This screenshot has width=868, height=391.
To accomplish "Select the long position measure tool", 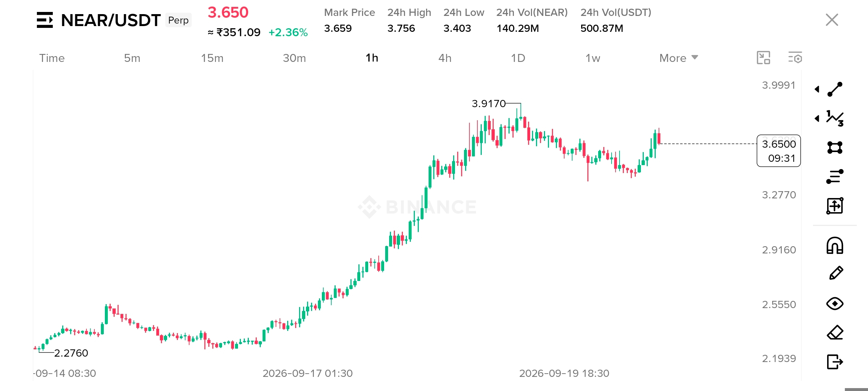I will (x=835, y=206).
